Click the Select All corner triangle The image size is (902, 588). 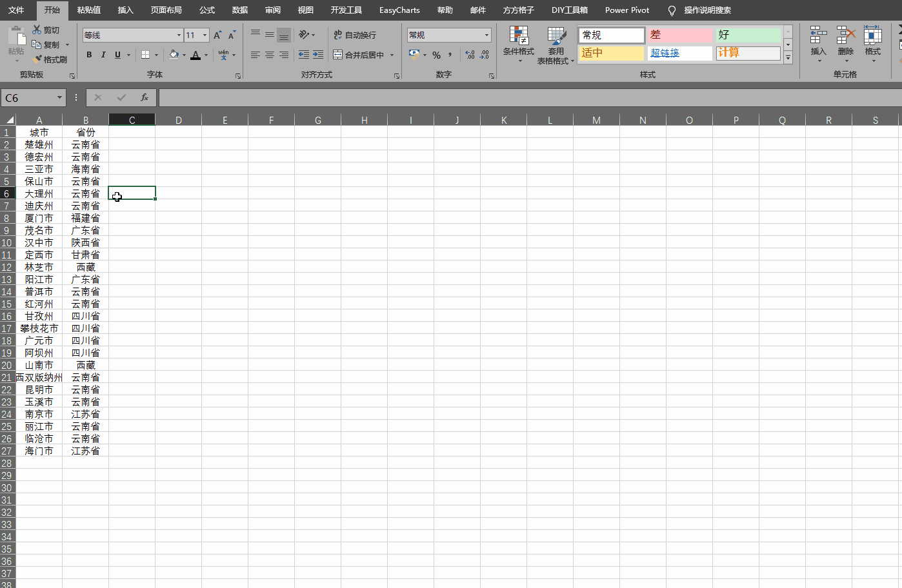10,120
